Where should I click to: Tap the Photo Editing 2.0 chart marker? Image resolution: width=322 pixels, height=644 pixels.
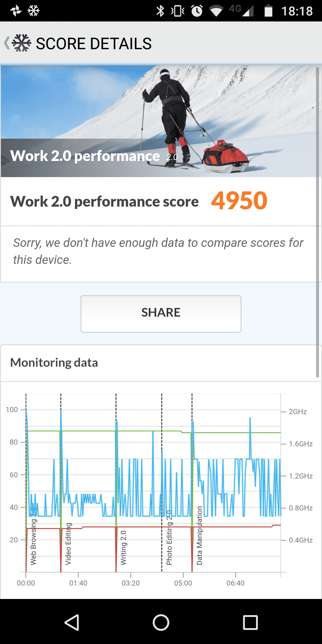(x=169, y=538)
